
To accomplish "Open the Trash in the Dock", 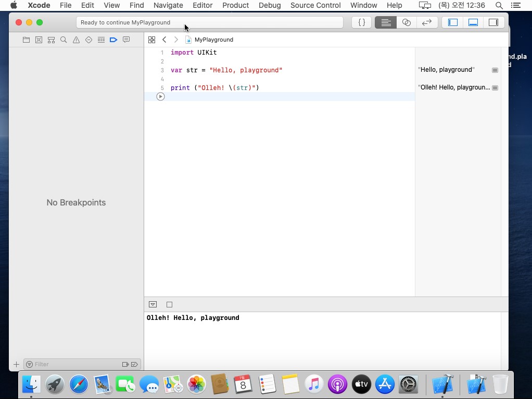I will click(x=500, y=384).
